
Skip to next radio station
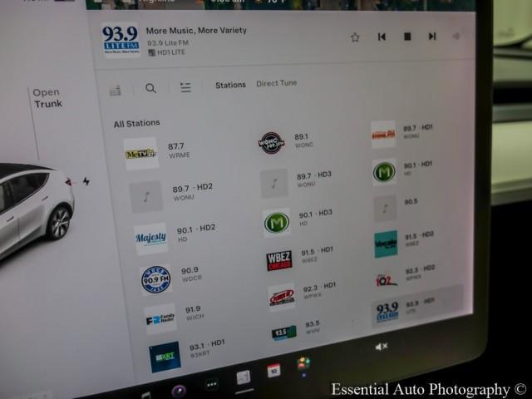432,37
